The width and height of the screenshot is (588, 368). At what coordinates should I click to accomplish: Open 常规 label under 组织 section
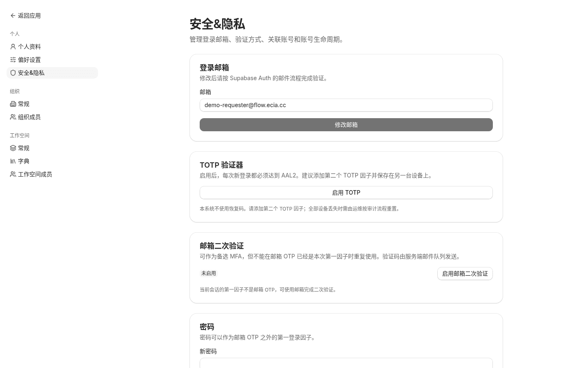point(24,104)
